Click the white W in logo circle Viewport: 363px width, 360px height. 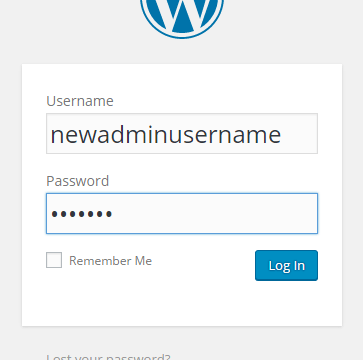tap(182, 13)
